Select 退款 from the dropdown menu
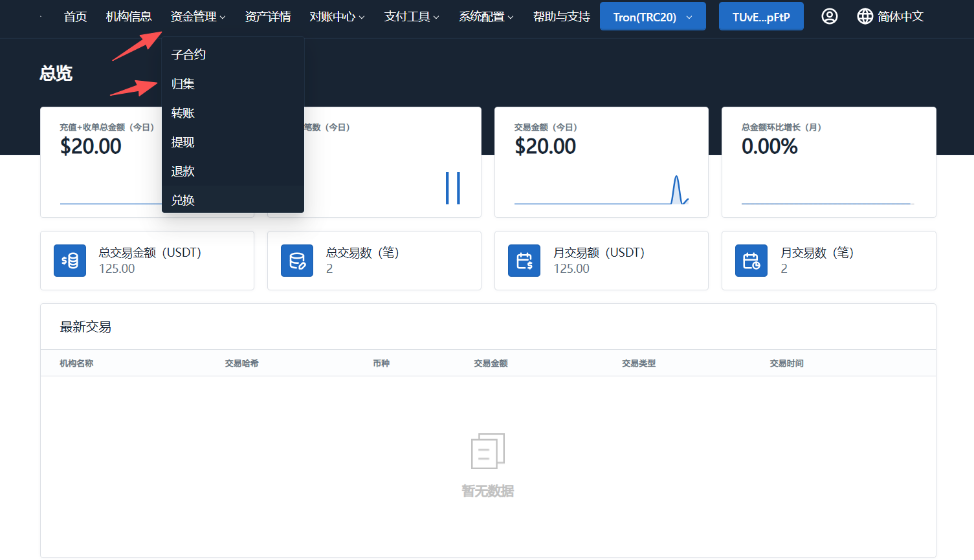974x560 pixels. pyautogui.click(x=233, y=171)
